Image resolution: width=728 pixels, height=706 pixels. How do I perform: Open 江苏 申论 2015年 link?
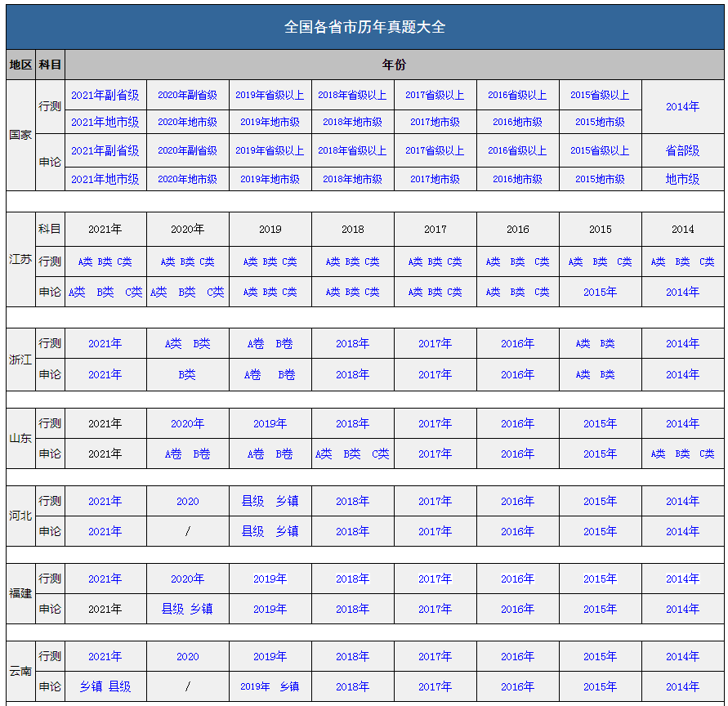pyautogui.click(x=600, y=292)
